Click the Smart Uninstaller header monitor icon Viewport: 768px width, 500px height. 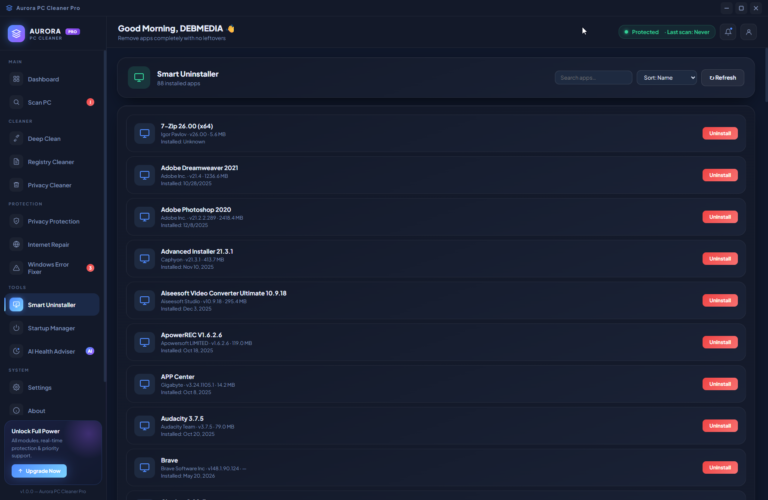click(x=139, y=77)
